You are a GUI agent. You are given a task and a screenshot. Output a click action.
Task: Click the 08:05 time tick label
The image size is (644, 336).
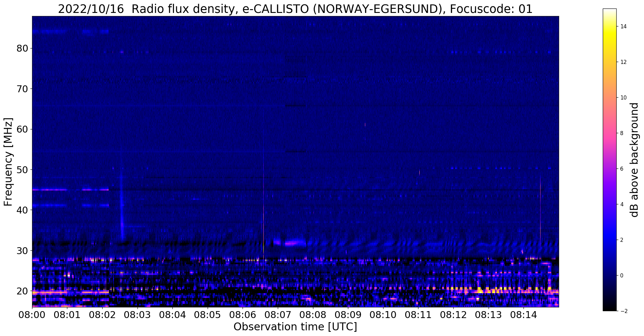pyautogui.click(x=208, y=315)
